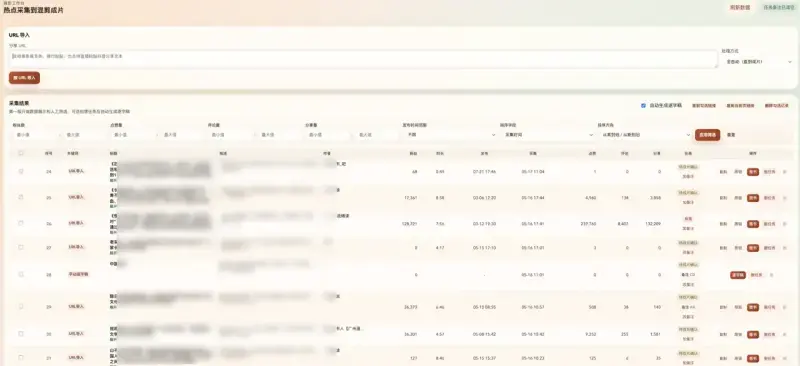Check the checkbox for row 29

[x=21, y=306]
